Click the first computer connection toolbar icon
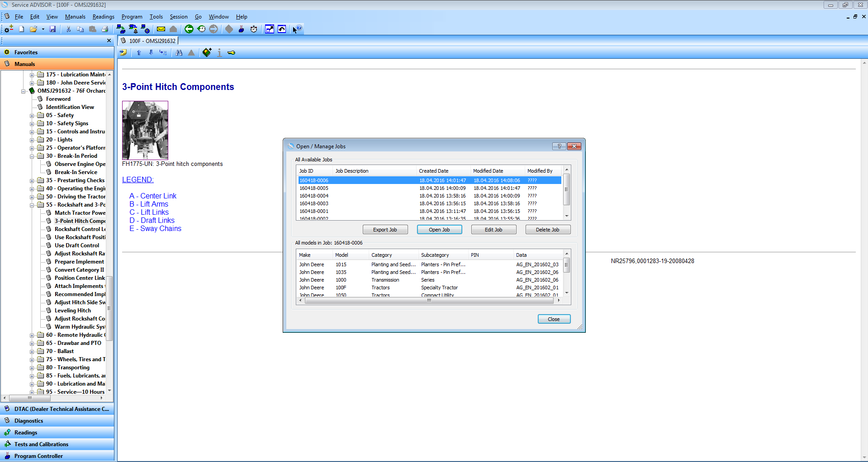868x462 pixels. click(121, 29)
